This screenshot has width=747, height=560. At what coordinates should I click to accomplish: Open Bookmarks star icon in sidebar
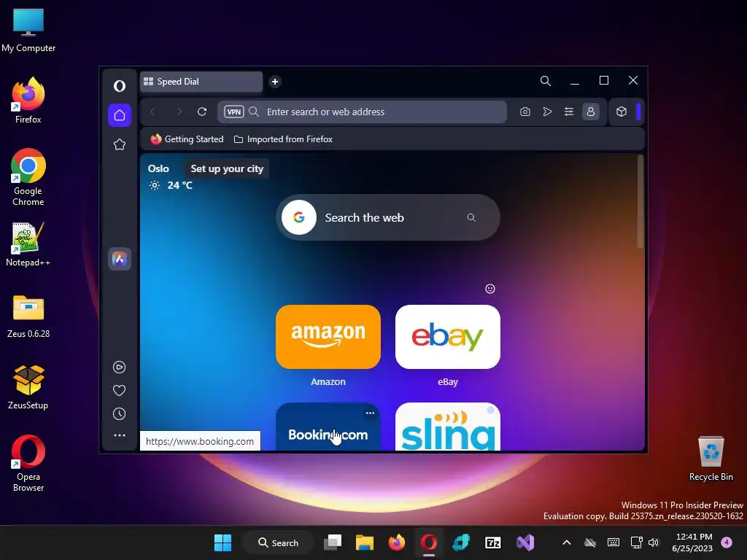tap(120, 144)
